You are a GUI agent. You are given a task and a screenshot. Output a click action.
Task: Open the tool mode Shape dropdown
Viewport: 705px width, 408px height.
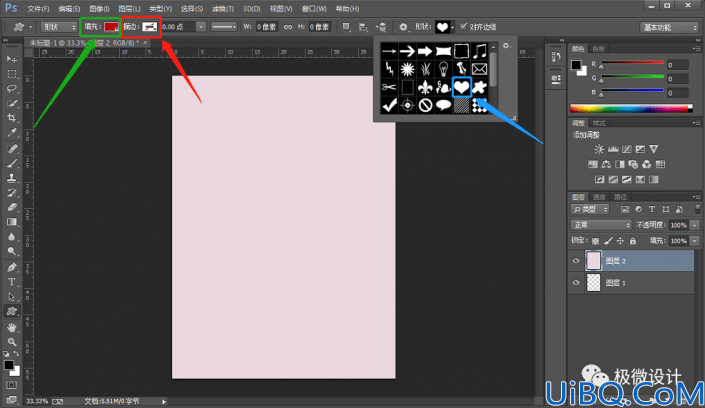click(59, 27)
